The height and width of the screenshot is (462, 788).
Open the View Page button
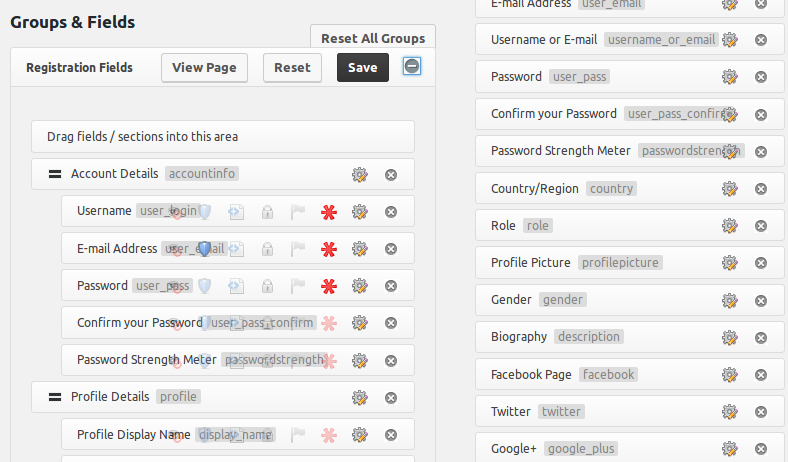204,68
